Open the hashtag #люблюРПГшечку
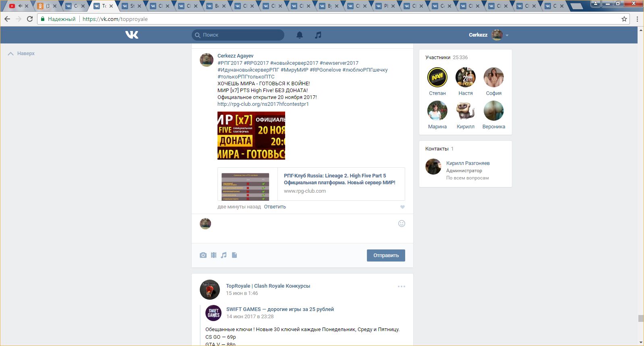The width and height of the screenshot is (644, 346). (x=365, y=70)
